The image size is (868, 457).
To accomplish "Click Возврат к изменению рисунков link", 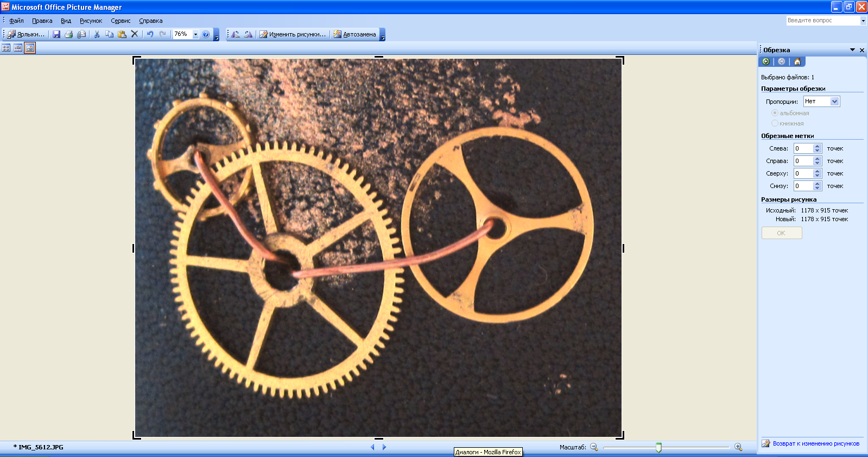I will (815, 443).
